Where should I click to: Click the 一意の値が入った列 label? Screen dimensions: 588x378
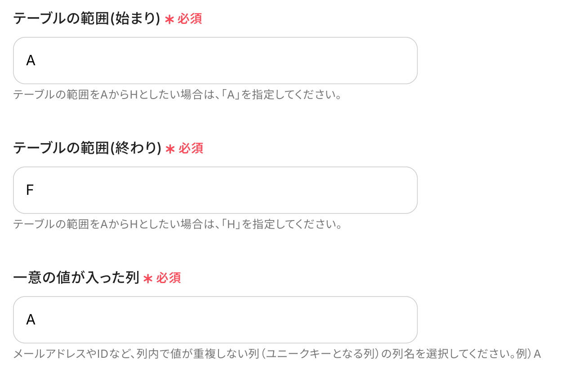76,278
